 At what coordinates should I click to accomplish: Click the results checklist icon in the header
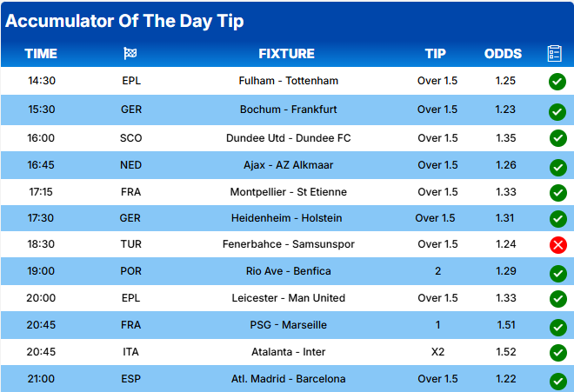coord(554,54)
